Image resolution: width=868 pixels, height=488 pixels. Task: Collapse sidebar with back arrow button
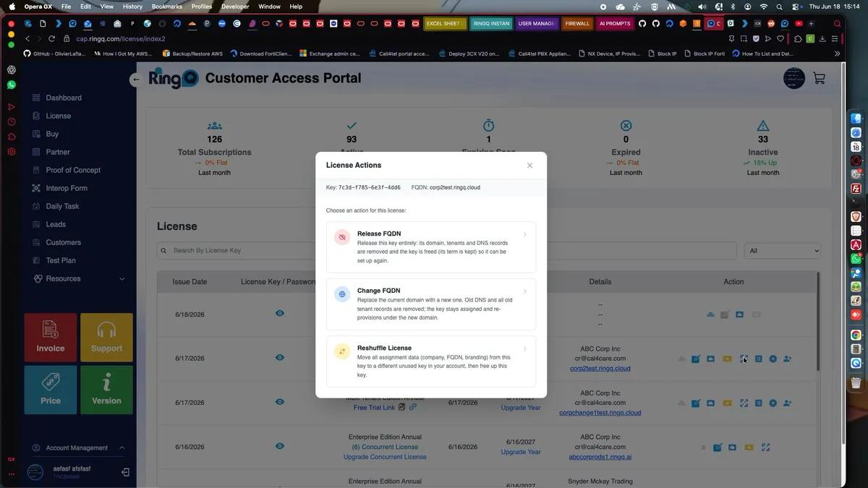[x=136, y=80]
